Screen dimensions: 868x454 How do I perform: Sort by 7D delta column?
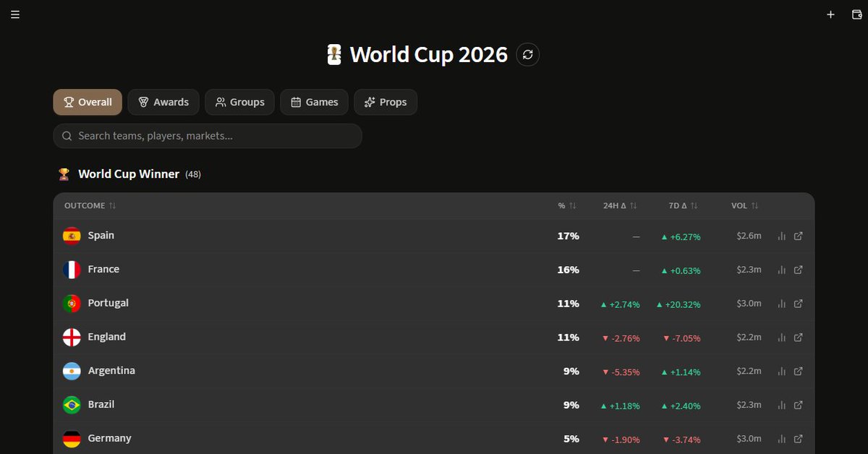684,206
